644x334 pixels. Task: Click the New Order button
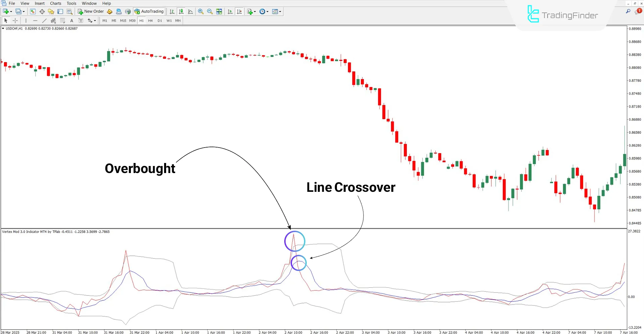(x=90, y=11)
